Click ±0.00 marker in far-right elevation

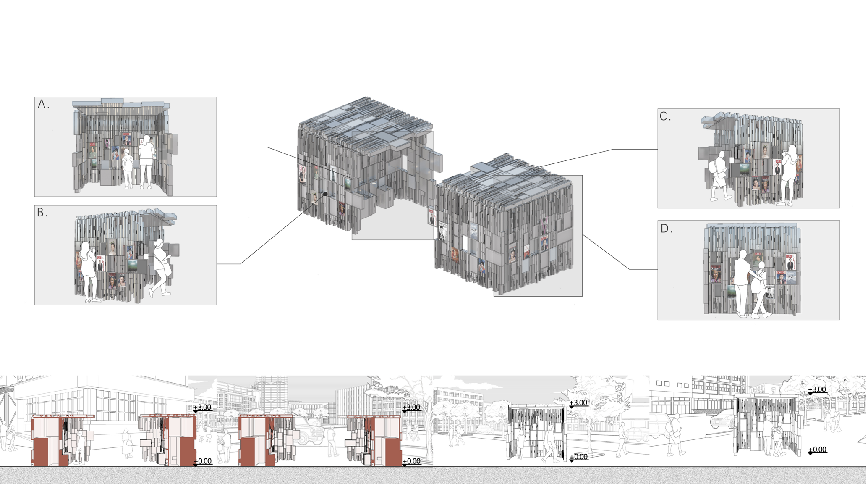817,450
